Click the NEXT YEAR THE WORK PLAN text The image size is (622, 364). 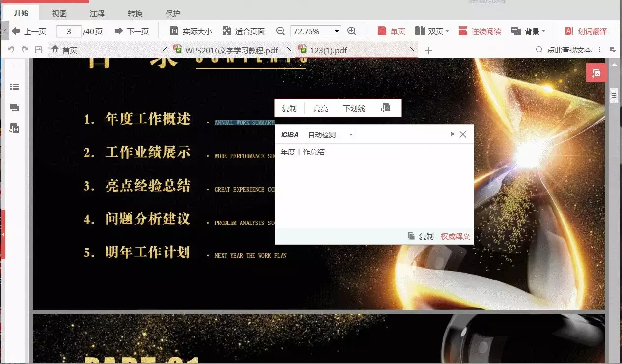coord(251,256)
